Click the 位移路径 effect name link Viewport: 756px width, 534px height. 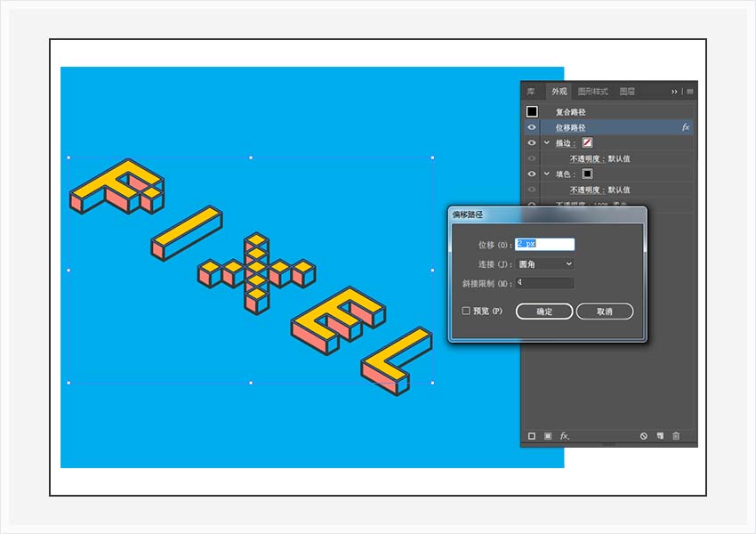click(x=570, y=127)
